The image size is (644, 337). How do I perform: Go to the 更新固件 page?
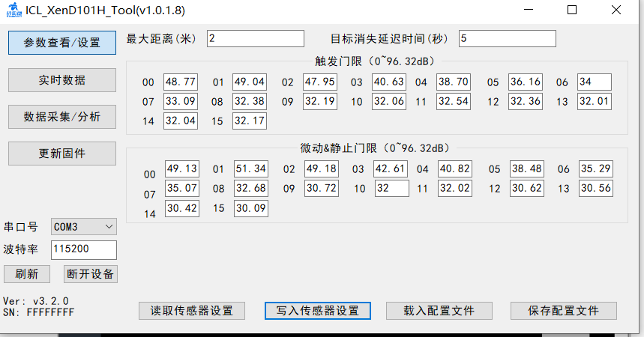tap(62, 154)
